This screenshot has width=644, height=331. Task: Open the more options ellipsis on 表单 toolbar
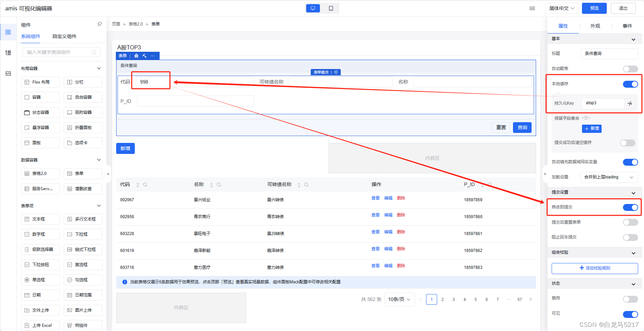153,56
